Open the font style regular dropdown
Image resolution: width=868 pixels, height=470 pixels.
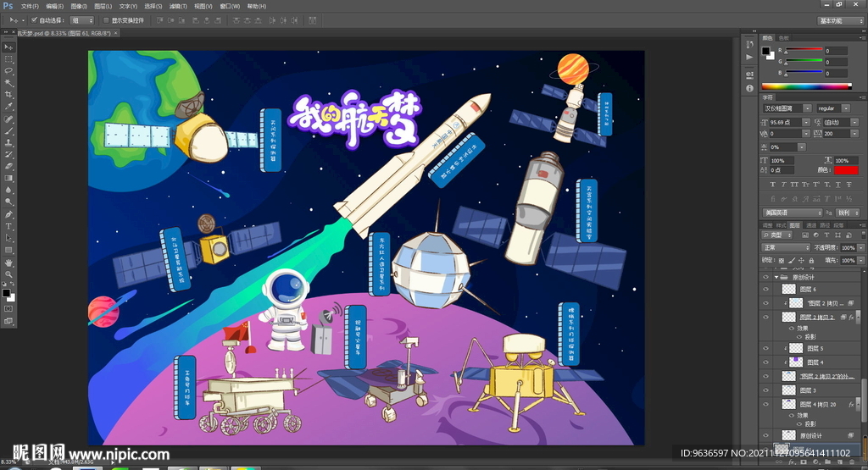(846, 108)
